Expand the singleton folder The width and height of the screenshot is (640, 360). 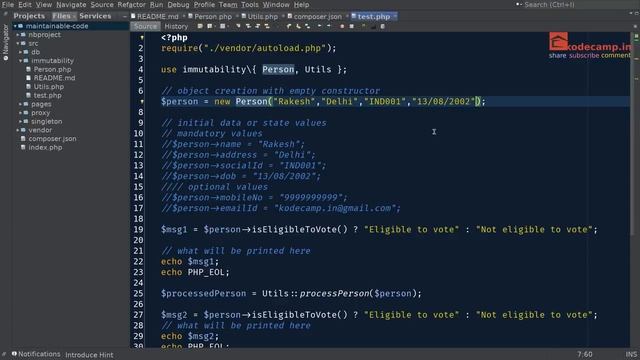click(20, 121)
